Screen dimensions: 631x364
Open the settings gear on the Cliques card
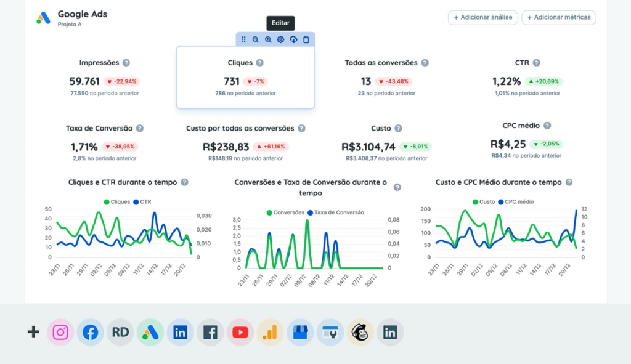pyautogui.click(x=280, y=39)
